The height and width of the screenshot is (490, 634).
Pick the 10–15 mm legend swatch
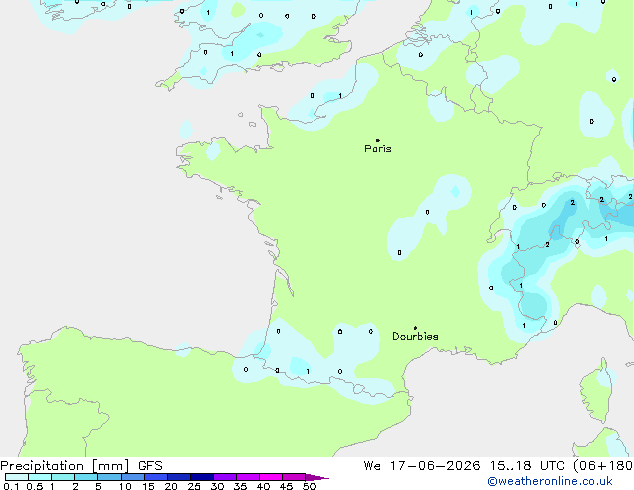132,477
